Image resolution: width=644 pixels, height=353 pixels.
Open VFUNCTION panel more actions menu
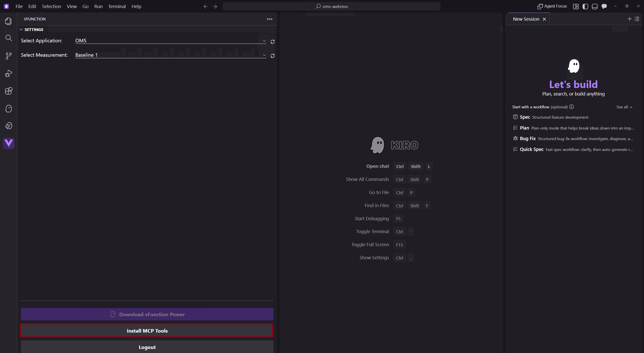(x=270, y=19)
